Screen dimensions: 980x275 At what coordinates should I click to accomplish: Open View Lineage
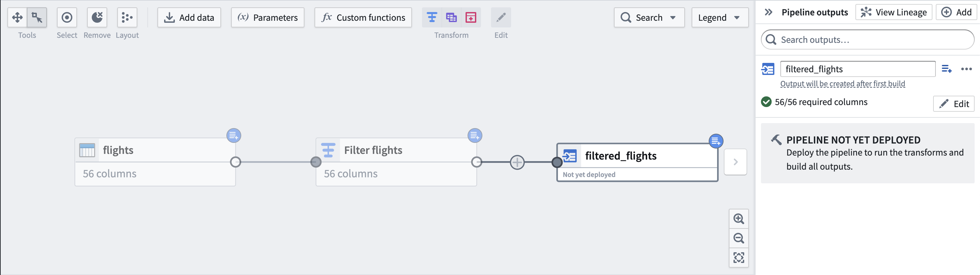(893, 12)
